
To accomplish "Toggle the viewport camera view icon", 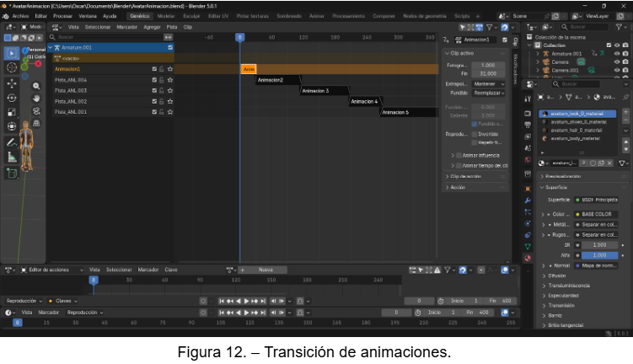I will pos(36,111).
